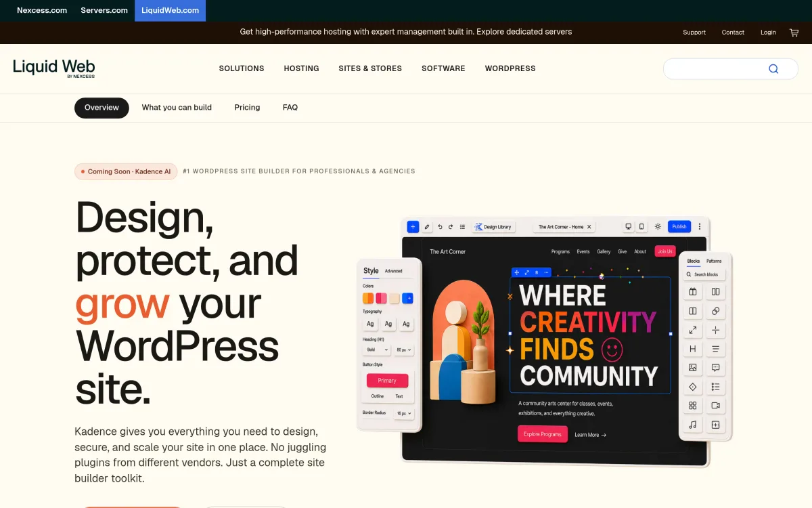
Task: Select the expand arrows block icon
Action: pyautogui.click(x=693, y=330)
